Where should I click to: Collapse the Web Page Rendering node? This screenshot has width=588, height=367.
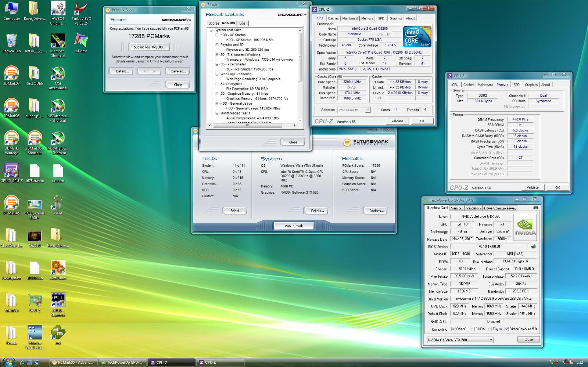click(217, 74)
